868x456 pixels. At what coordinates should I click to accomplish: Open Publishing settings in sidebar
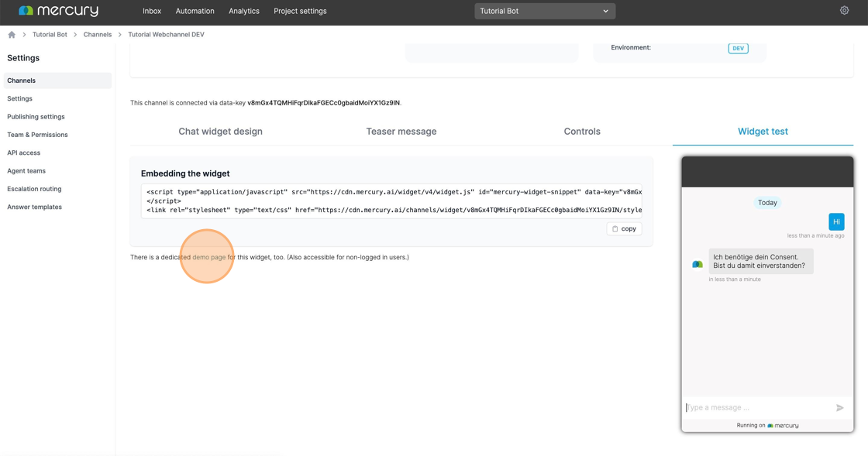[36, 117]
